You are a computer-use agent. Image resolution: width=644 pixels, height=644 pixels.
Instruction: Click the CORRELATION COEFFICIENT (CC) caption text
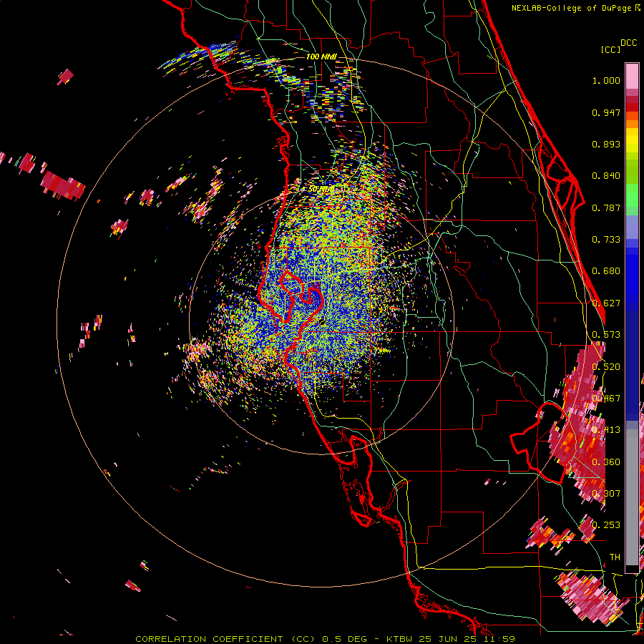225,639
